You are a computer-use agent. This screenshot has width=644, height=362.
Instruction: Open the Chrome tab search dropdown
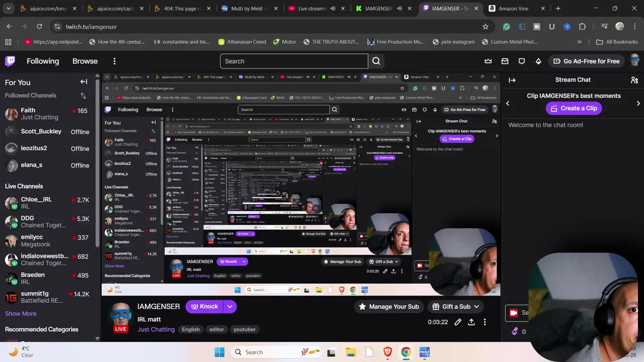[x=9, y=9]
